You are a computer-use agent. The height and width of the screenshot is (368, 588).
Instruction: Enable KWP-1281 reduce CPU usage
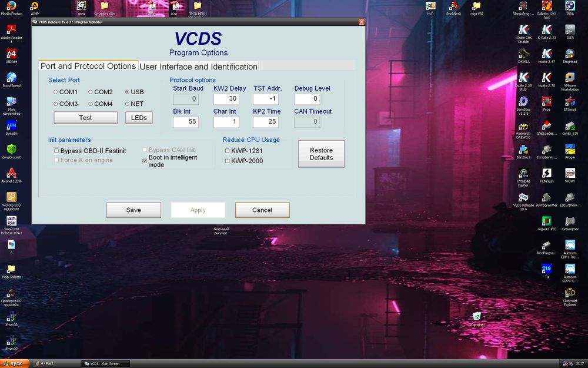pos(227,151)
